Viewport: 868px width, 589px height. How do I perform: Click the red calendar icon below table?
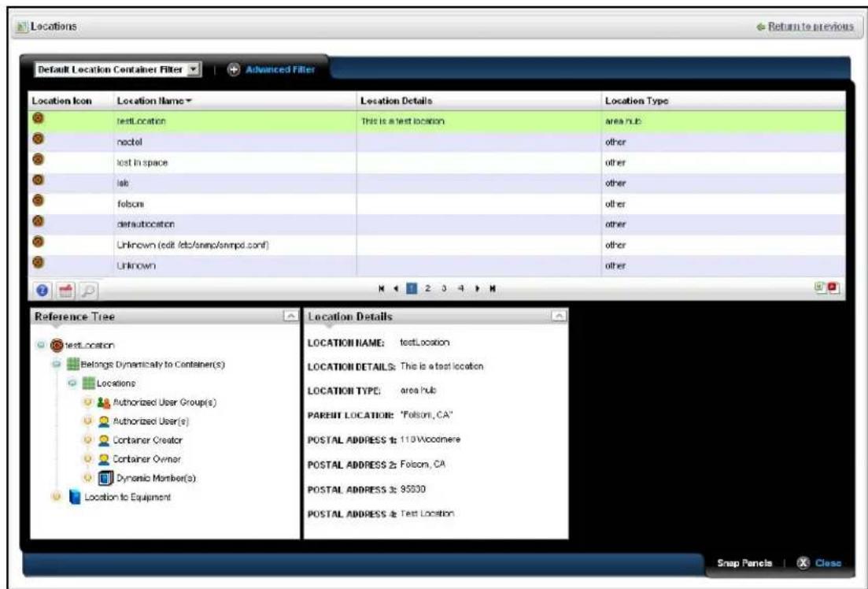pyautogui.click(x=66, y=290)
